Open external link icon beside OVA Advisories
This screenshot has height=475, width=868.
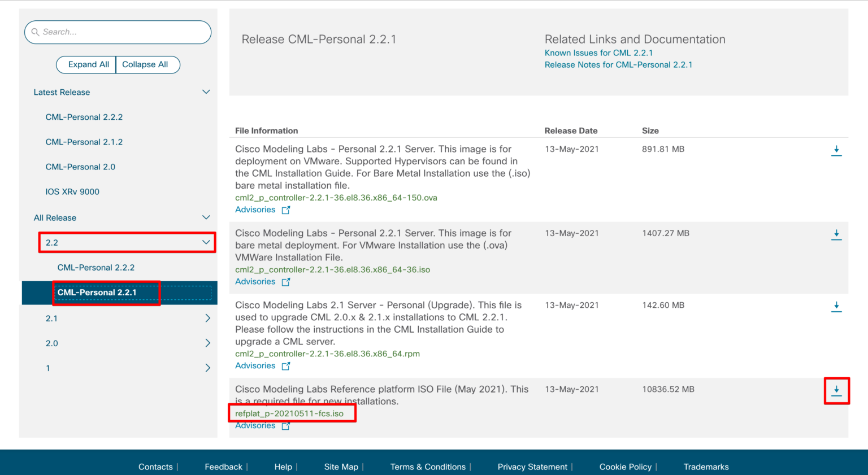(x=286, y=210)
